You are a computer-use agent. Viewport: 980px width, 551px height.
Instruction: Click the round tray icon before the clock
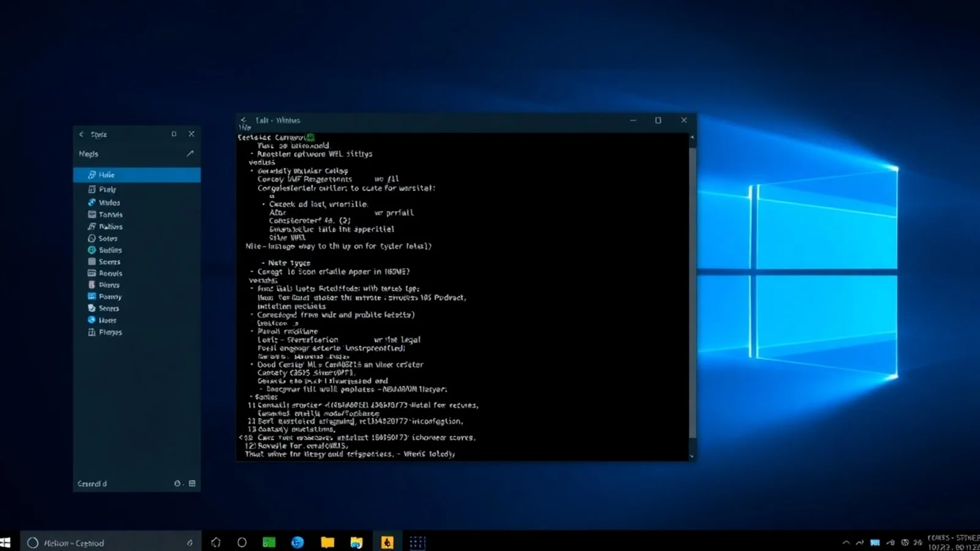(905, 542)
